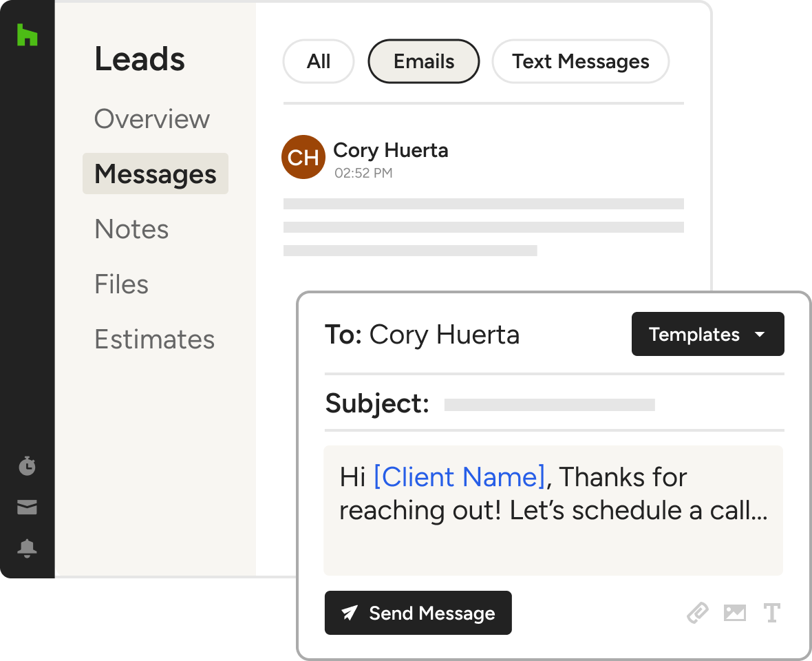Open Notes section

(131, 229)
